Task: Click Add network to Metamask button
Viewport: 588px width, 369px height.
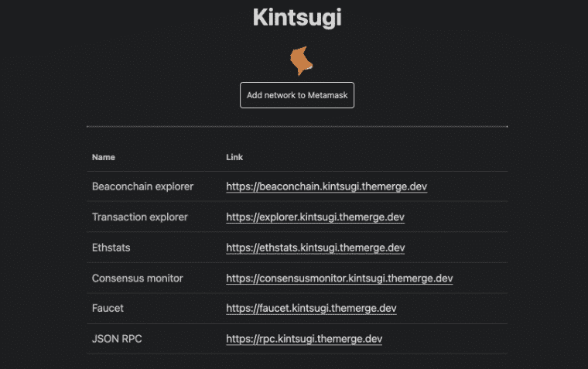Action: pos(297,95)
